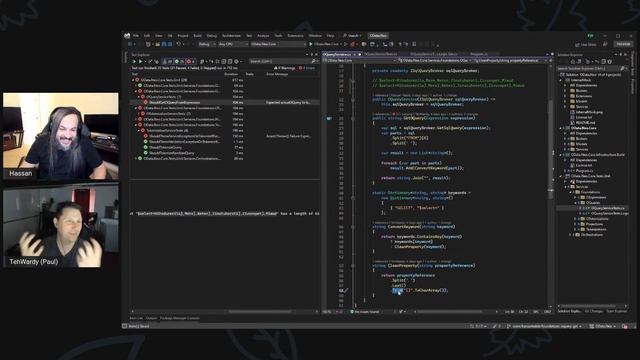Open the Debug configuration dropdown
Image resolution: width=640 pixels, height=360 pixels.
tap(206, 44)
